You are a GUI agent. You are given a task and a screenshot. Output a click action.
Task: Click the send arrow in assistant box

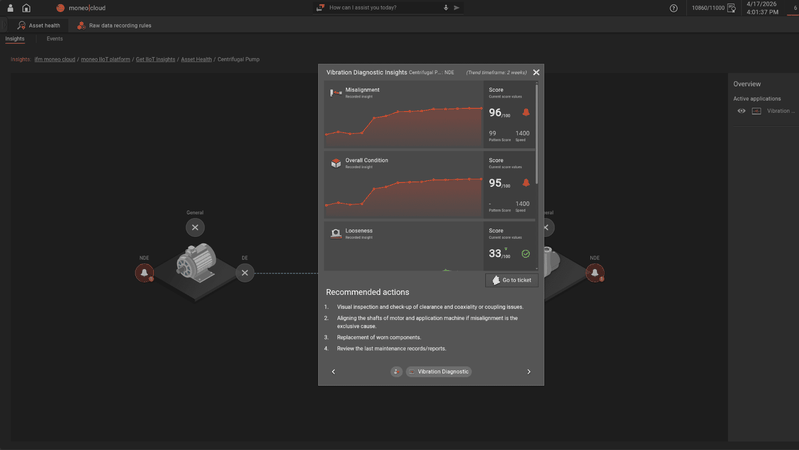pos(457,8)
